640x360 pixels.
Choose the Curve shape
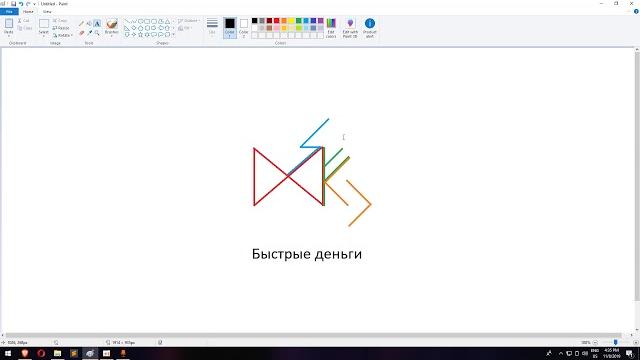[133, 21]
